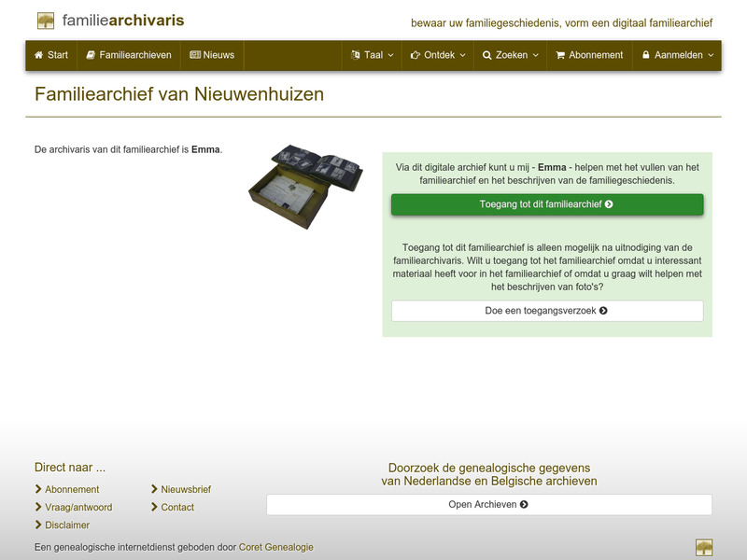Open the Zoeken dropdown

(x=513, y=55)
